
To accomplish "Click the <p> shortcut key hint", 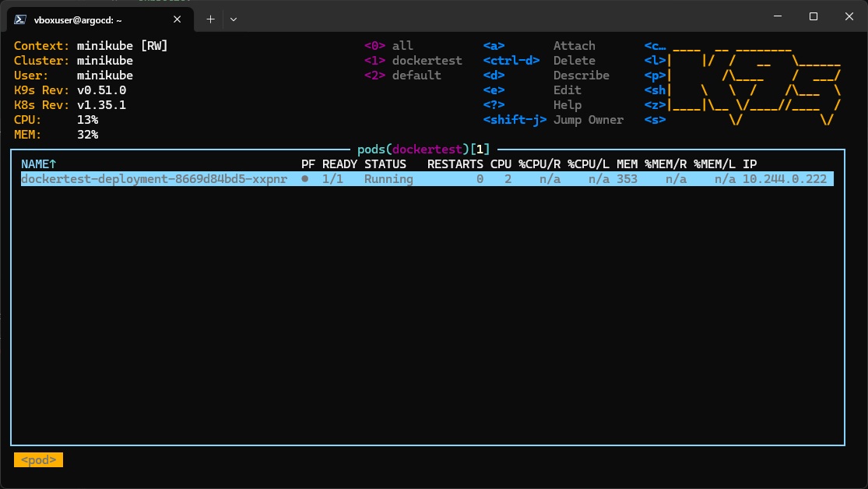I will (x=655, y=76).
